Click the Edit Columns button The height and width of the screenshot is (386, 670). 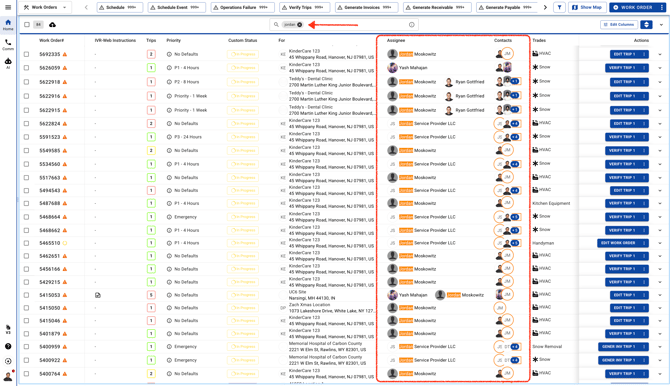[619, 25]
